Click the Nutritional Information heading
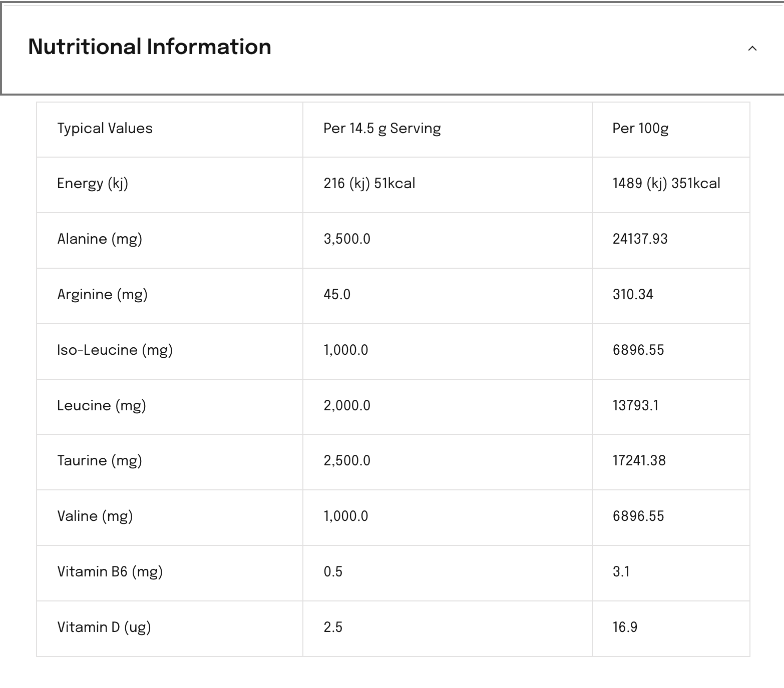 pyautogui.click(x=150, y=47)
